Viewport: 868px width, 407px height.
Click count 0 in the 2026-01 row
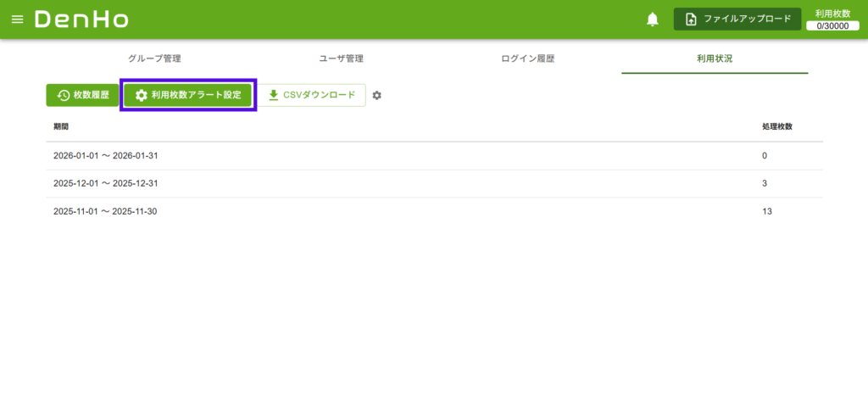[x=765, y=156]
